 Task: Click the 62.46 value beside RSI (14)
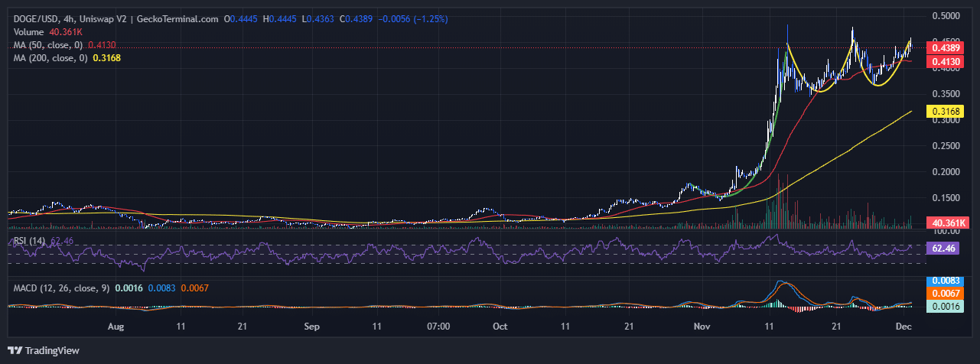(x=62, y=241)
